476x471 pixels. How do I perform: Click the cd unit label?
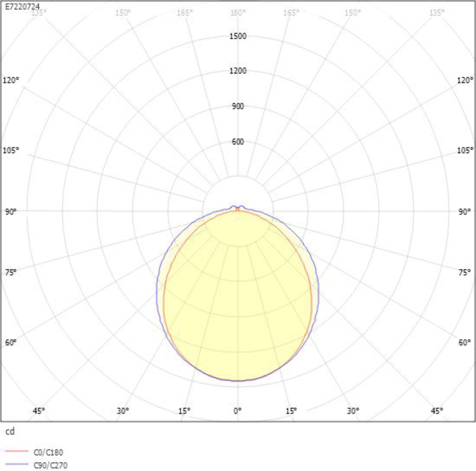tap(10, 431)
